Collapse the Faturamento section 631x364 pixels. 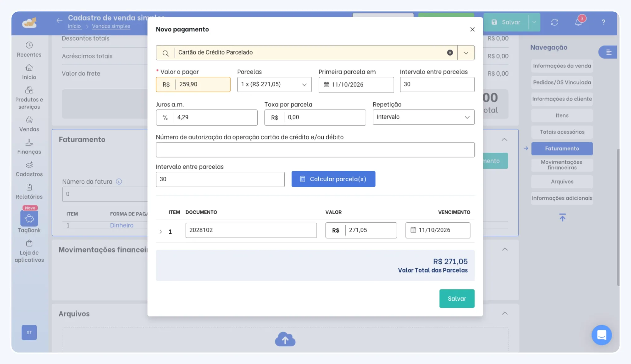[x=504, y=139]
